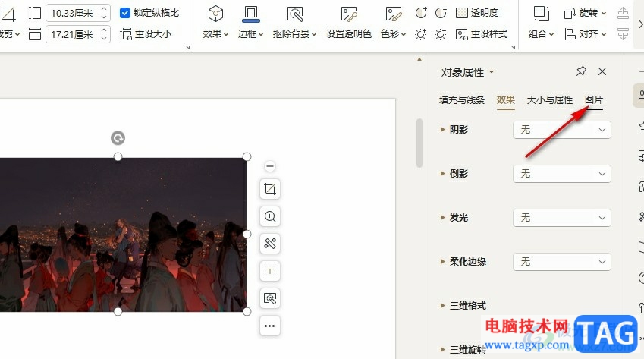Close the object properties panel
The image size is (644, 359).
[602, 71]
